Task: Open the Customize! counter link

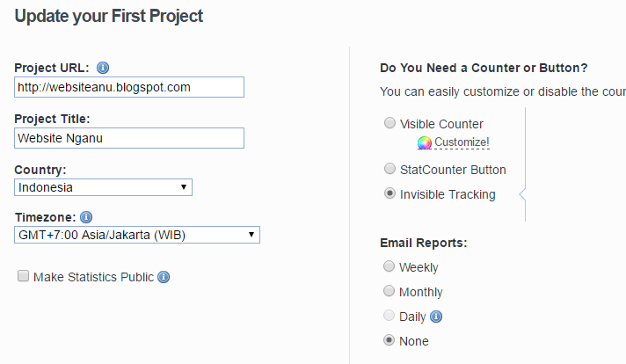Action: [462, 142]
